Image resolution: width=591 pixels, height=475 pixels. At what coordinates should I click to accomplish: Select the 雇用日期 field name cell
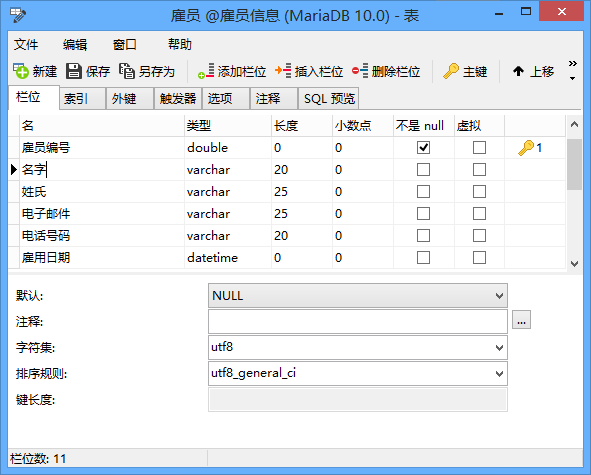click(x=102, y=258)
